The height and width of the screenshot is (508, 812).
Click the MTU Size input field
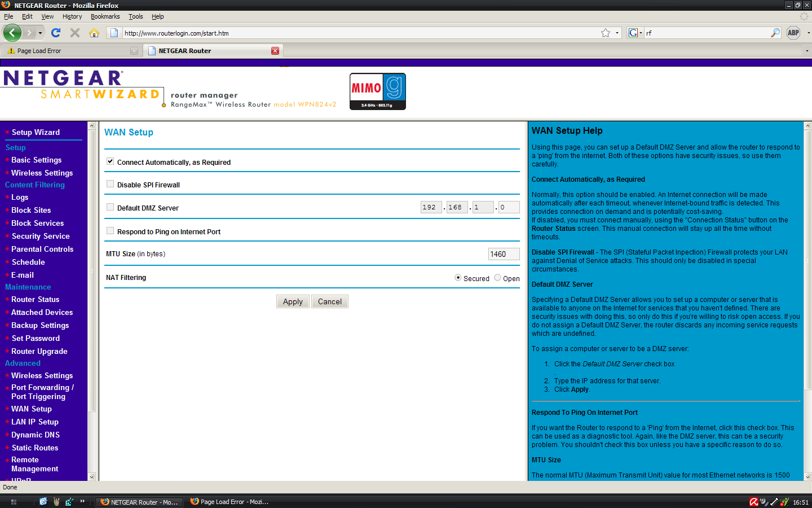pyautogui.click(x=504, y=254)
